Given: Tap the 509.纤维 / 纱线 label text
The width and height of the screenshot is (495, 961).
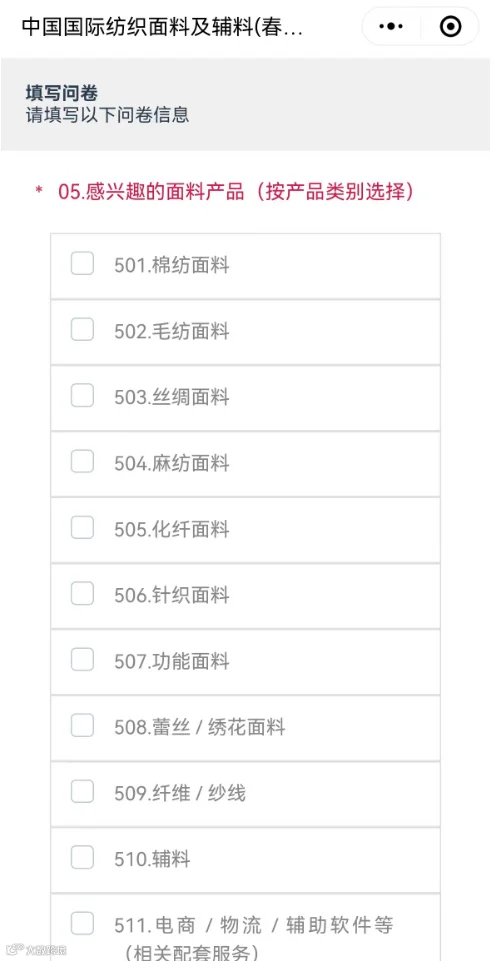Looking at the screenshot, I should coord(180,793).
